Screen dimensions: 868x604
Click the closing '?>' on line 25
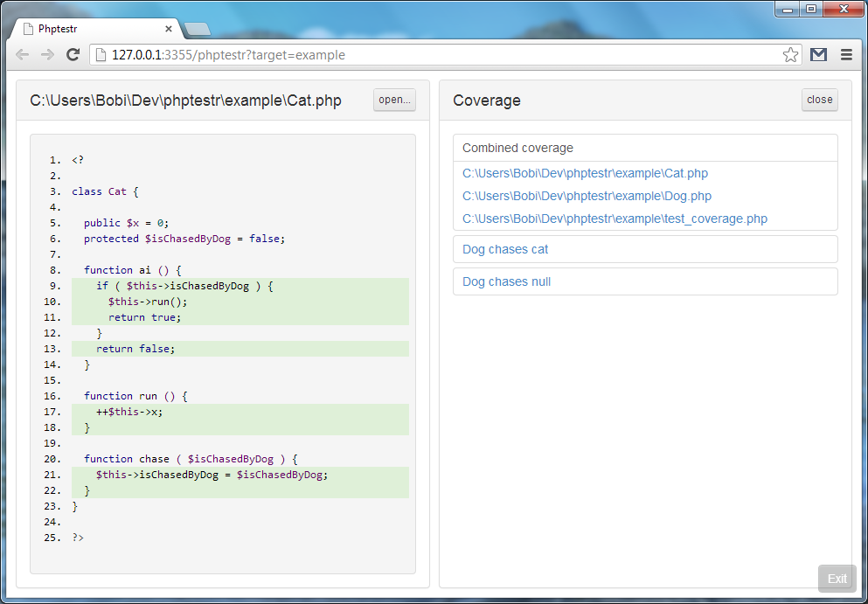click(78, 538)
